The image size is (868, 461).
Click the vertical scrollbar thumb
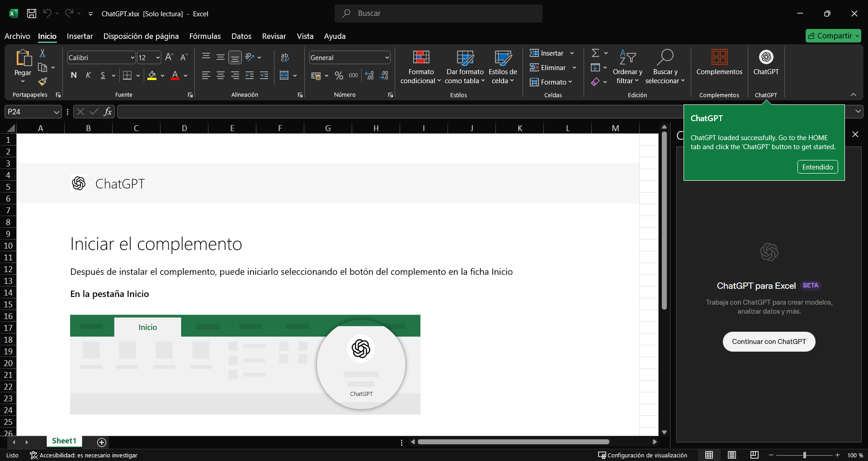[664, 221]
